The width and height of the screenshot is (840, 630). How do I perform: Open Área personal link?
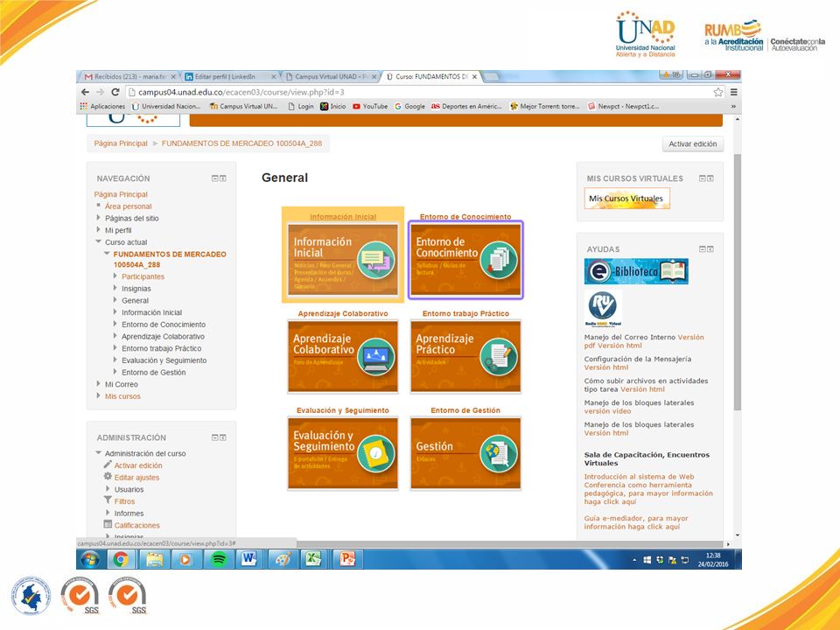click(x=128, y=206)
